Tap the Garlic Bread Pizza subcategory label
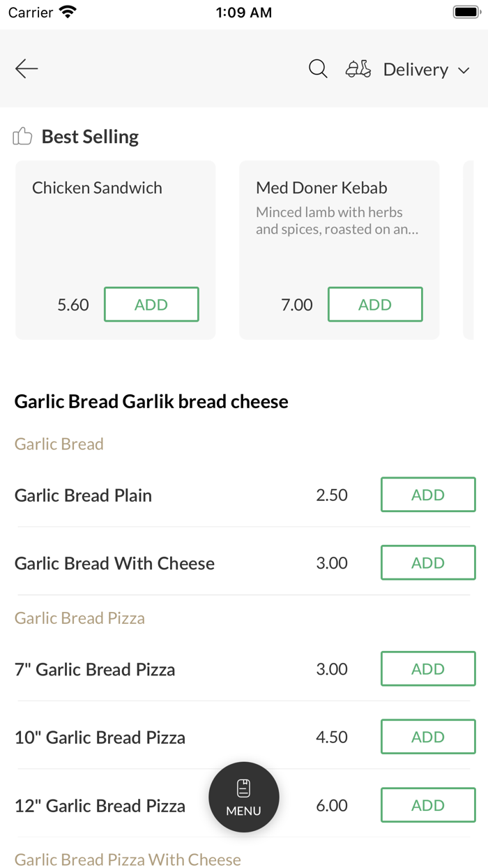488x868 pixels. coord(79,618)
